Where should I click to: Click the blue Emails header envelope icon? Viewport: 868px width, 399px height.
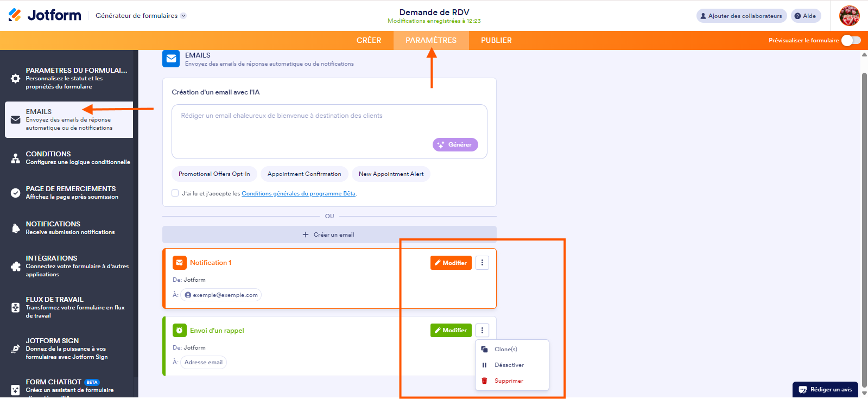click(x=171, y=59)
